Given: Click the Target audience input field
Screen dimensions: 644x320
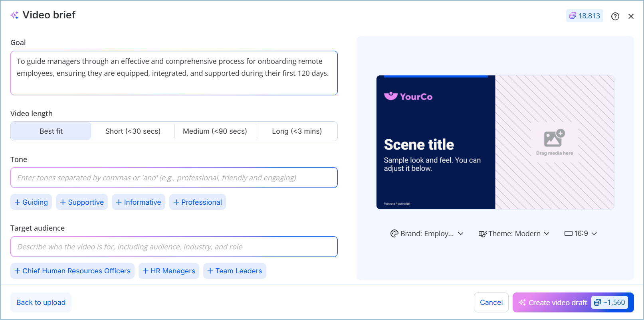Looking at the screenshot, I should 174,247.
